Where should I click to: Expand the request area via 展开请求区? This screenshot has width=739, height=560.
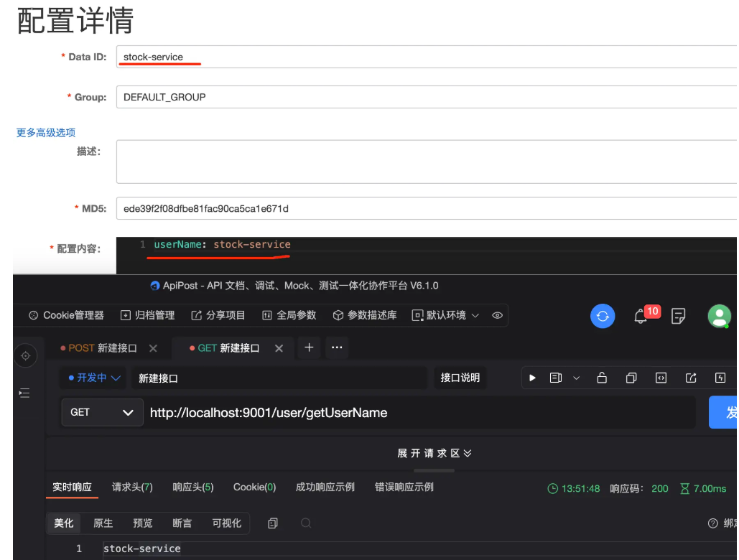(x=434, y=453)
